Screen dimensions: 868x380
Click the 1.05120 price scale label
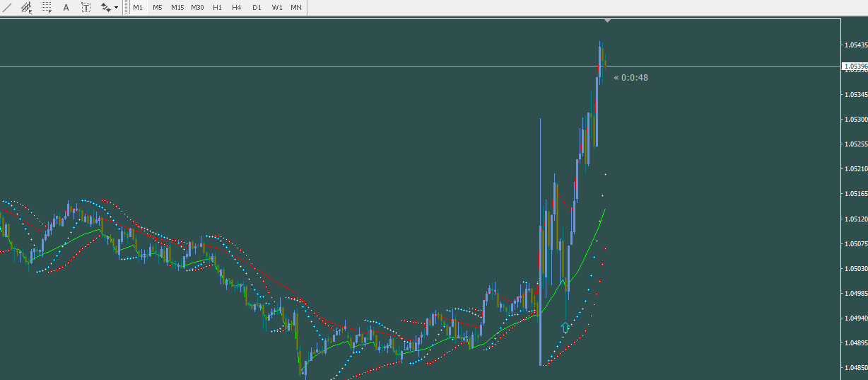(855, 219)
